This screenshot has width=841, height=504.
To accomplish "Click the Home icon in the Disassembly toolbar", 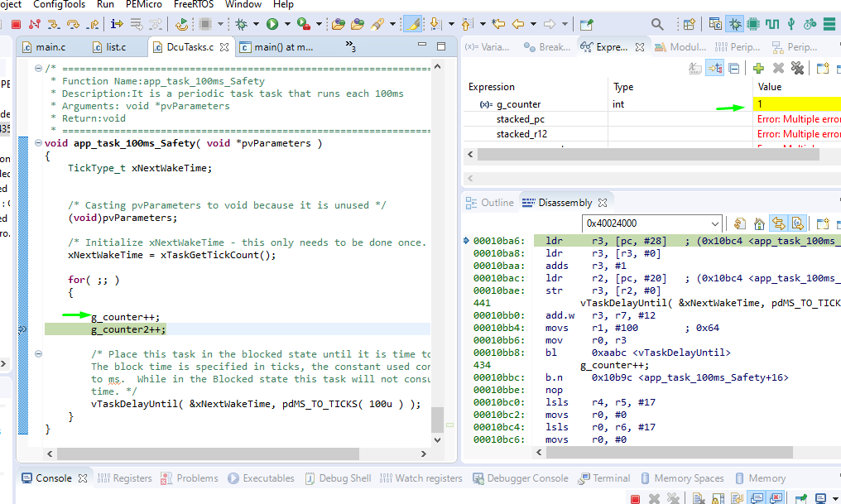I will click(x=759, y=223).
